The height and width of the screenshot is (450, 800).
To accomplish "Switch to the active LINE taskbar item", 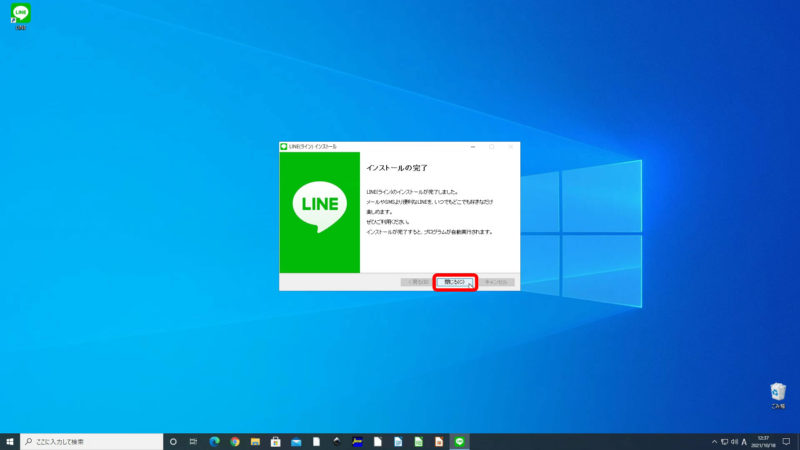I will coord(459,441).
